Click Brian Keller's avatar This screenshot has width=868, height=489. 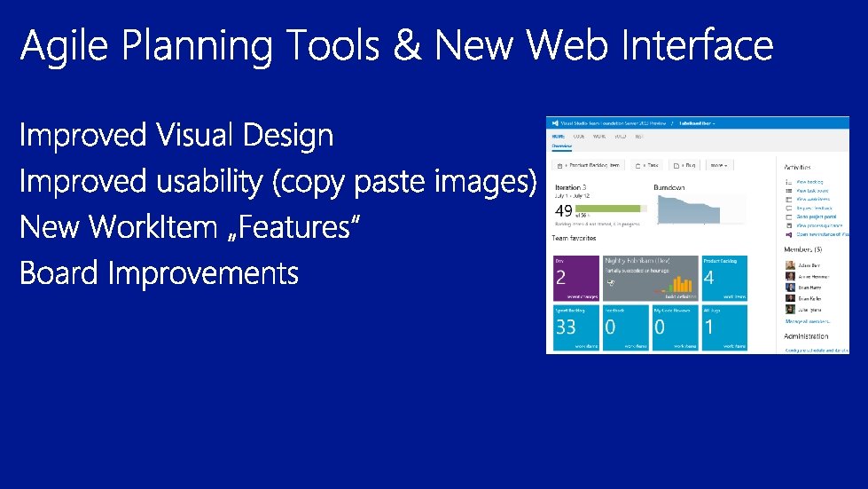[790, 298]
